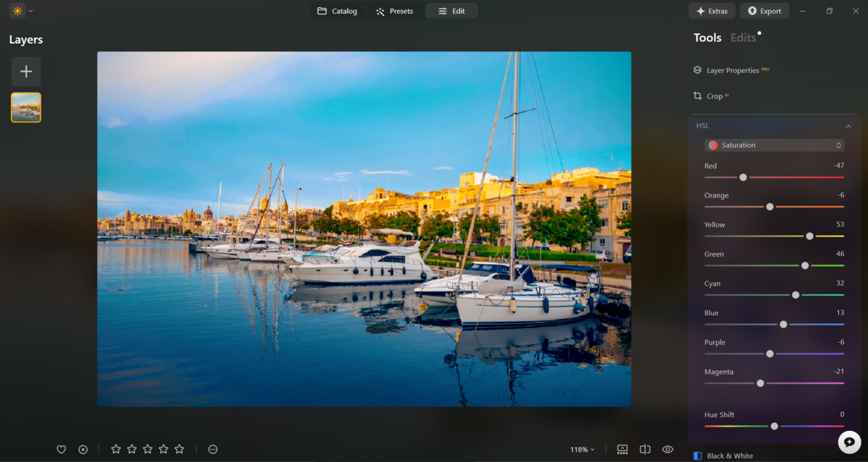Open the more options ellipsis icon
868x462 pixels.
coord(213,450)
